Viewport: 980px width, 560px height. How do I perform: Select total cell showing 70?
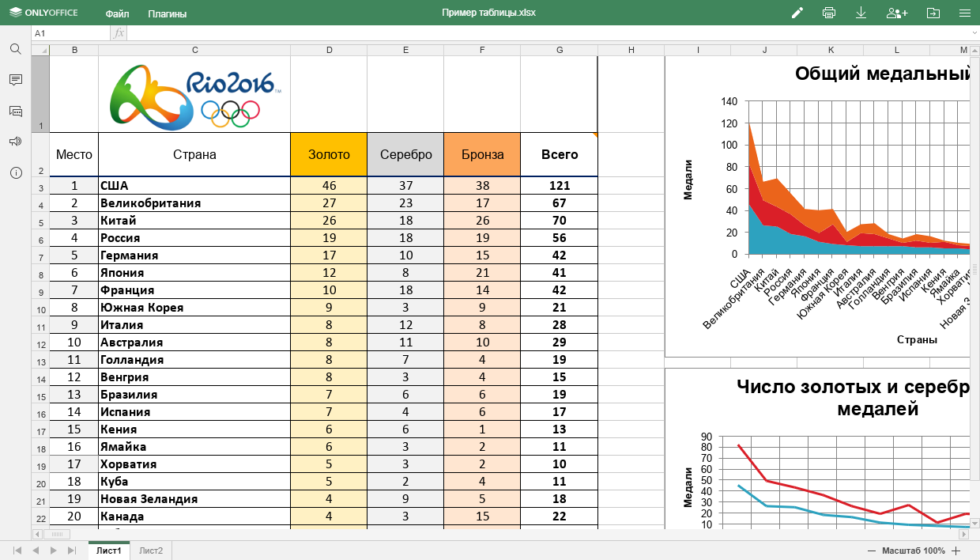tap(560, 221)
